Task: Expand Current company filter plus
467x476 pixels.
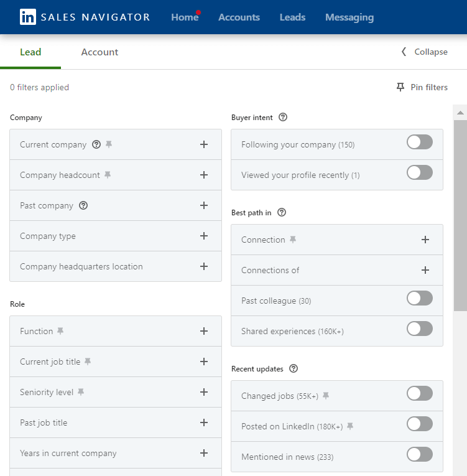Action: [204, 144]
